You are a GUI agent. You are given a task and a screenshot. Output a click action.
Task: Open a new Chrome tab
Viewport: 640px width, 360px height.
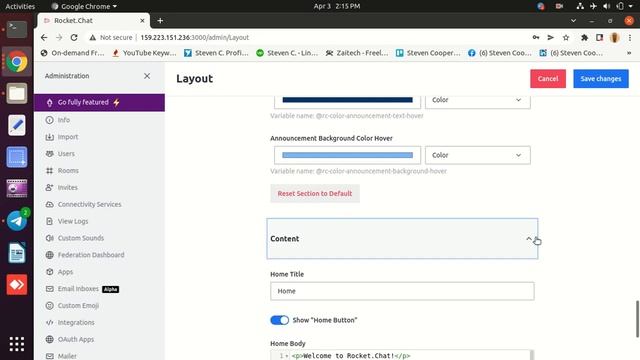(160, 20)
